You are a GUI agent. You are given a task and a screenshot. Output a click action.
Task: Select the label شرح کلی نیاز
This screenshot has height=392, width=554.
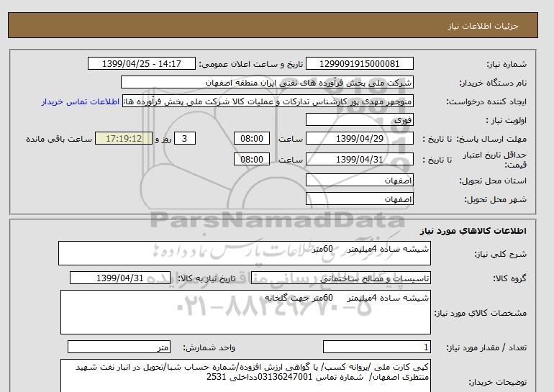point(500,254)
